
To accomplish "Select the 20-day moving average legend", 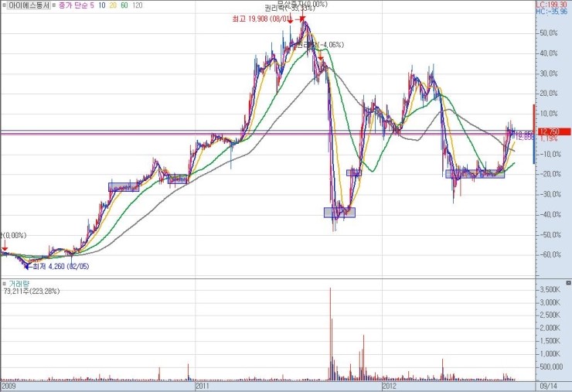I will [x=114, y=5].
